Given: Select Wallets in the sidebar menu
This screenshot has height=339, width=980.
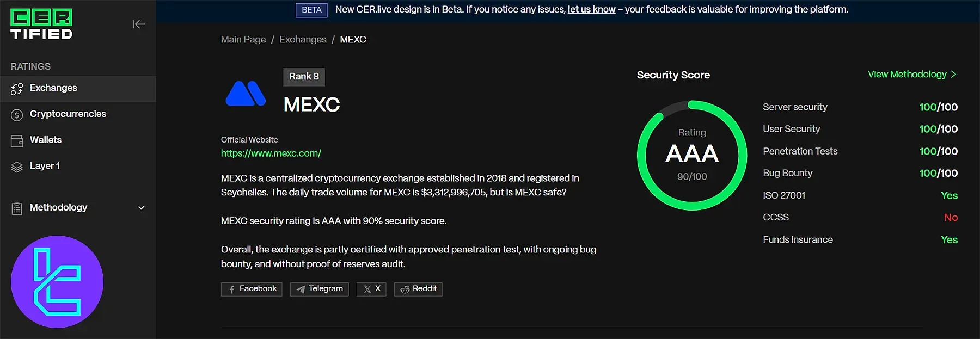Looking at the screenshot, I should 46,140.
